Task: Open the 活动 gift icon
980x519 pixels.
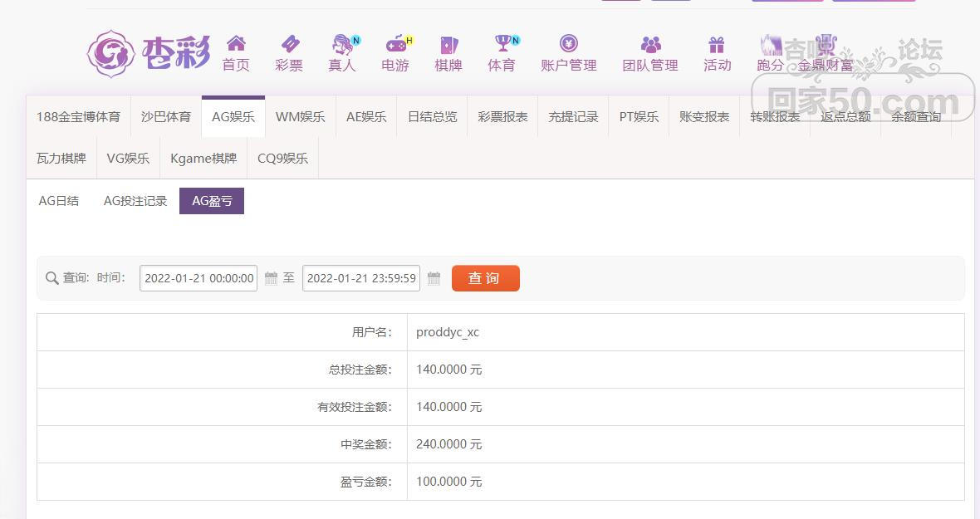Action: [x=717, y=44]
